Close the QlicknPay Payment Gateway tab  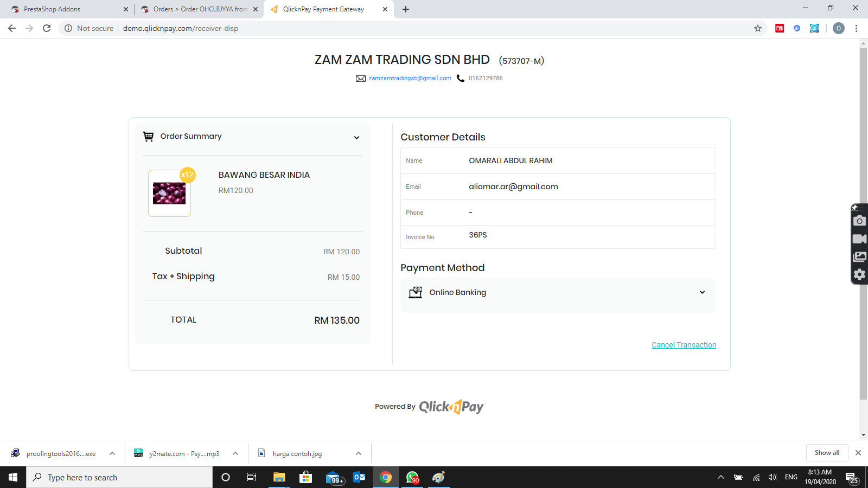[385, 9]
